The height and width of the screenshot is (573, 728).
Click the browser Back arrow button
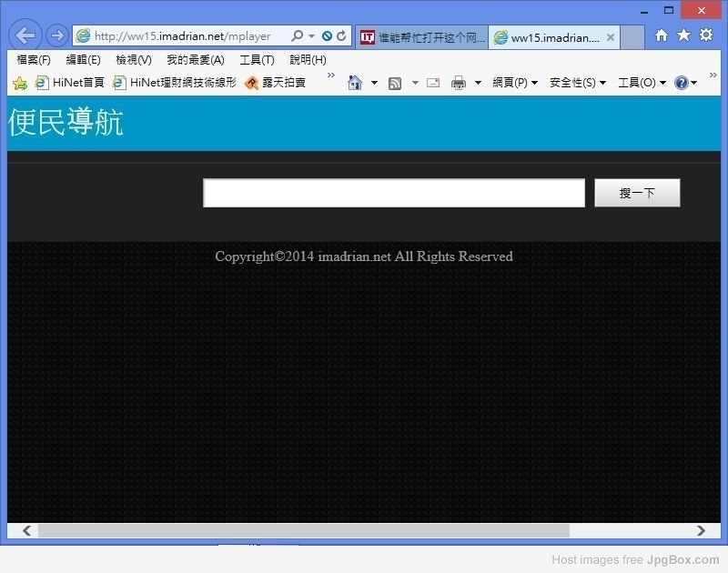click(x=25, y=35)
